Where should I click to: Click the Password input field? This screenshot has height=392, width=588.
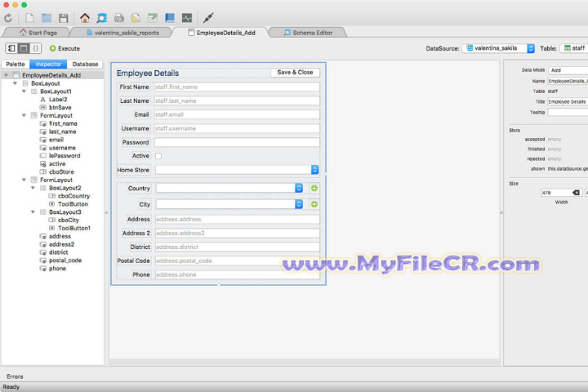coord(237,143)
